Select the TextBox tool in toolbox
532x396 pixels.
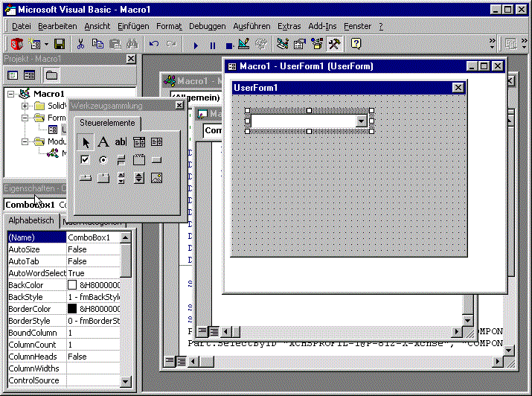pyautogui.click(x=121, y=142)
